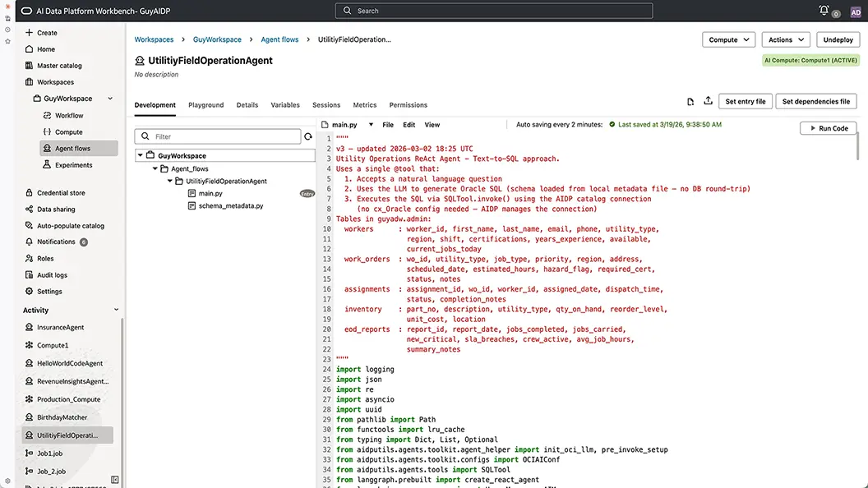Collapse the GuyWorkspace tree folder arrow
The width and height of the screenshot is (868, 488).
pyautogui.click(x=141, y=155)
